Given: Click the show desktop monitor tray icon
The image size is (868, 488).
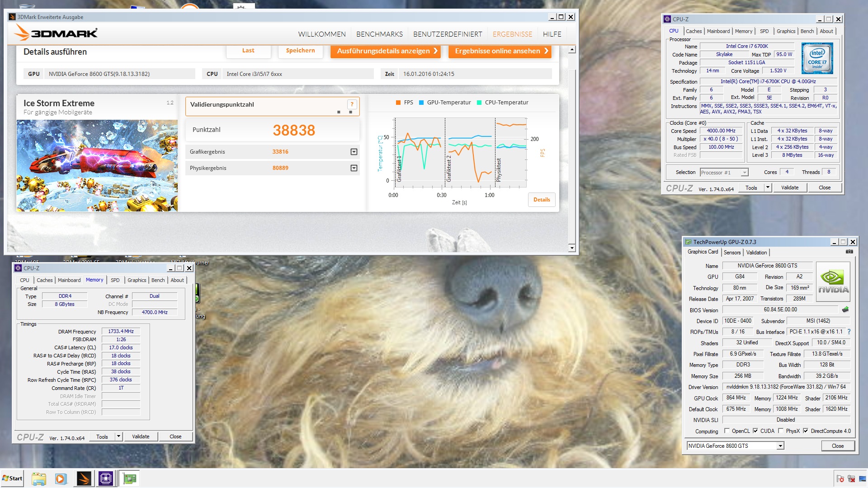Looking at the screenshot, I should [862, 479].
